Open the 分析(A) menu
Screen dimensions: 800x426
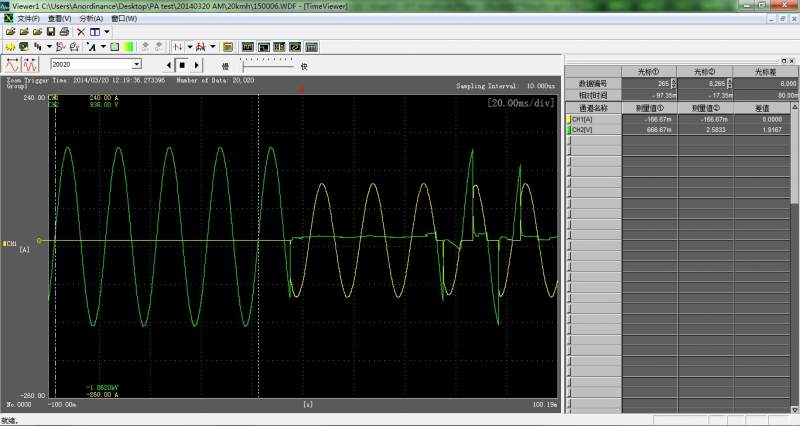point(91,18)
